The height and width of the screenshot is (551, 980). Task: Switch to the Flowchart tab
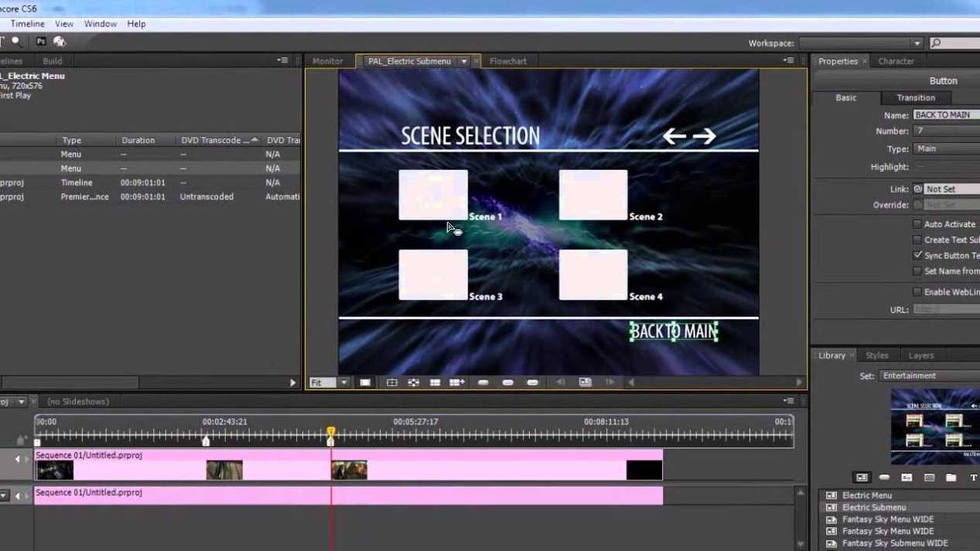click(x=507, y=61)
